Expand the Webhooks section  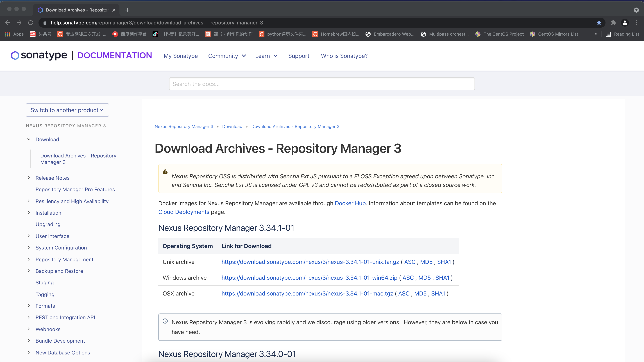[29, 329]
